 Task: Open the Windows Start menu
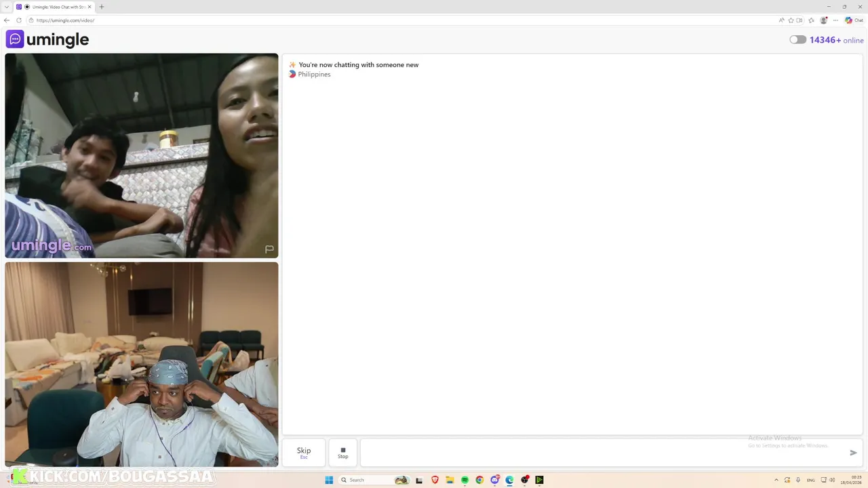(x=329, y=480)
